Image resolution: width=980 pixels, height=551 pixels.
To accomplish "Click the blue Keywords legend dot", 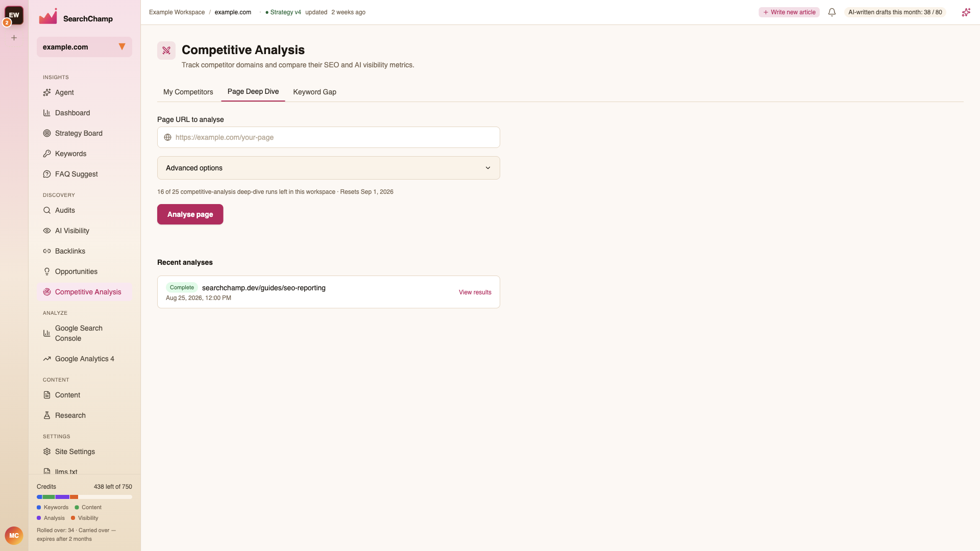I will (39, 508).
